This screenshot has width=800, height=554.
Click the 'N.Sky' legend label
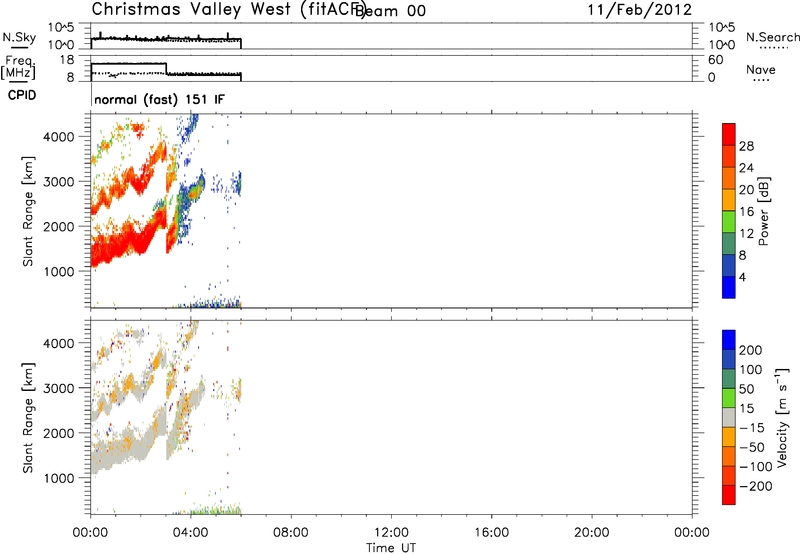click(19, 37)
